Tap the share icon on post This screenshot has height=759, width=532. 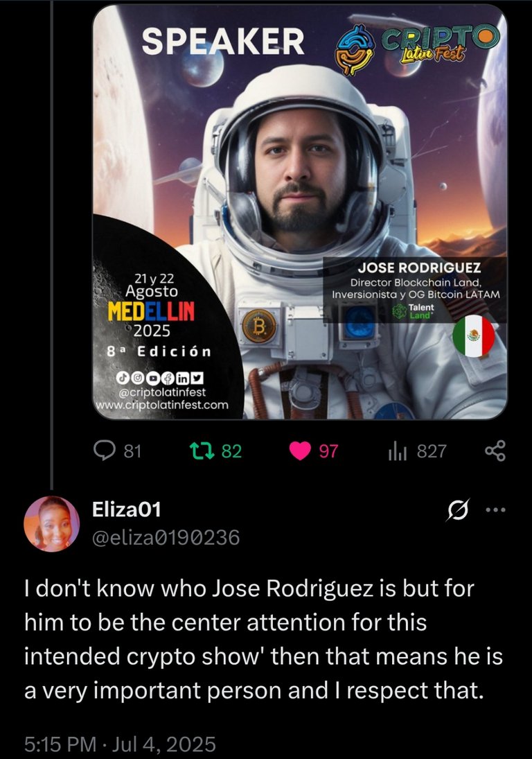click(495, 451)
